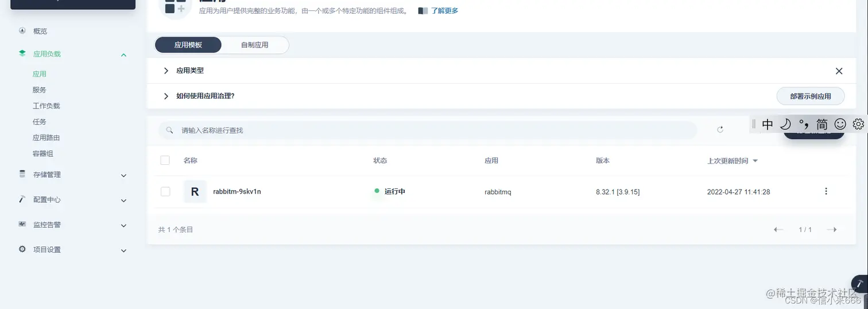Open 工作负载 in the sidebar
868x309 pixels.
[46, 106]
